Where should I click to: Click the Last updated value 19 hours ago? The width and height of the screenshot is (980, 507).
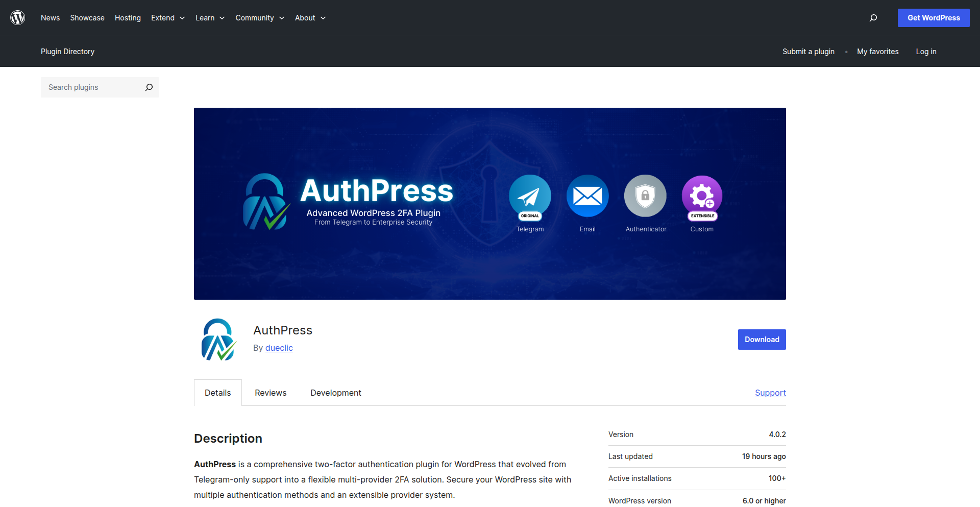(x=764, y=456)
